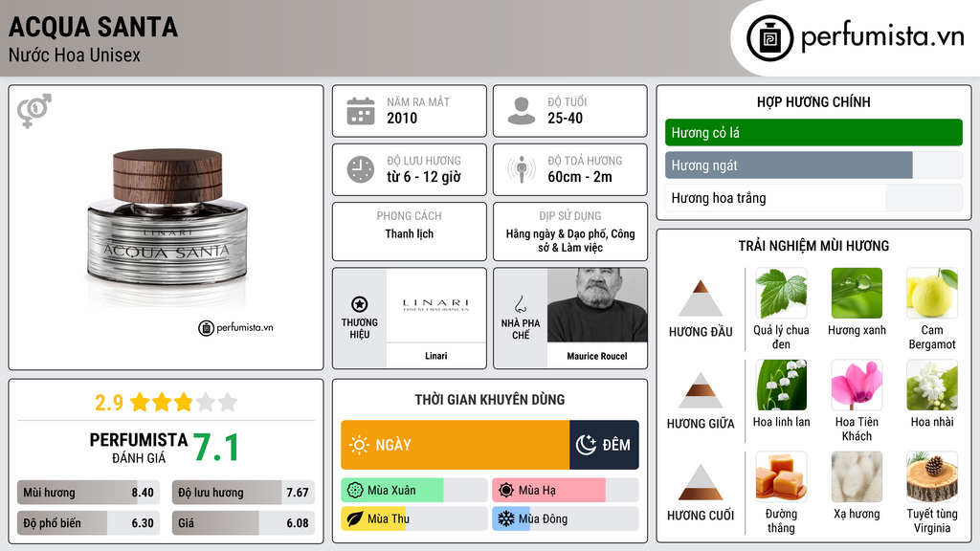Click the Hương đầu pyramid icon

(701, 298)
